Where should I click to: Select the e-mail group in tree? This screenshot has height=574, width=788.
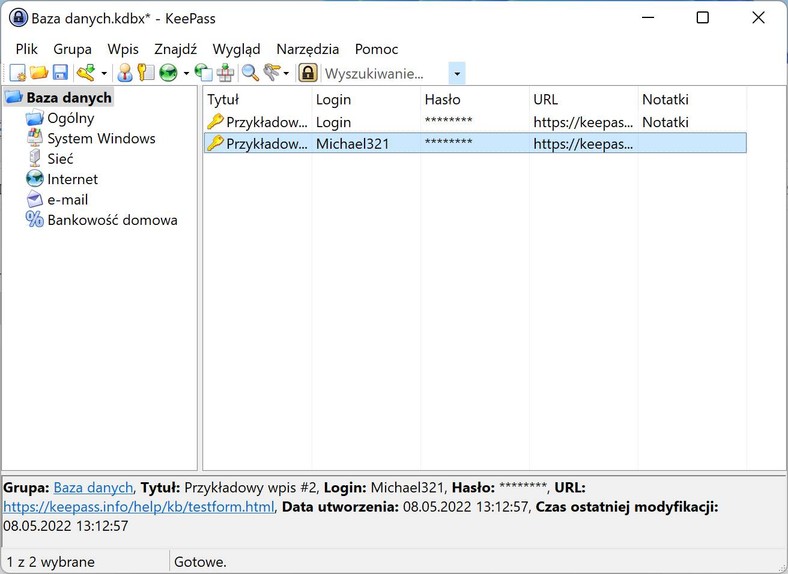coord(68,199)
